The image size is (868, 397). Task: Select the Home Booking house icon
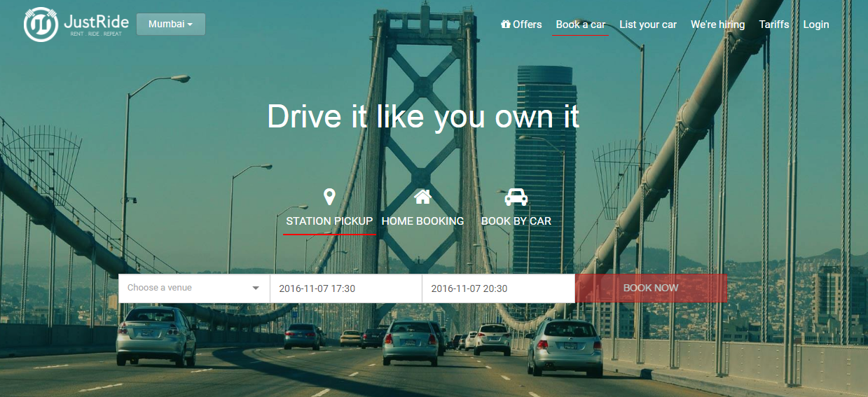(x=422, y=197)
